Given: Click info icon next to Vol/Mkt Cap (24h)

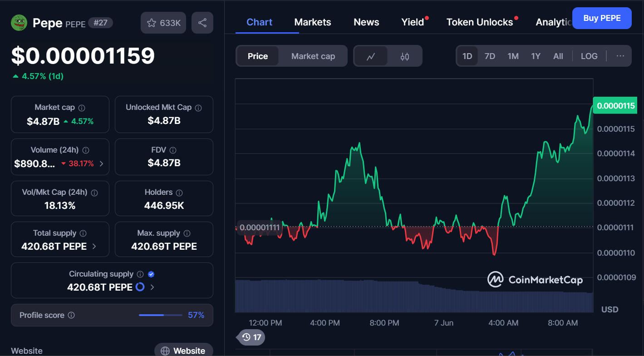Looking at the screenshot, I should 94,193.
